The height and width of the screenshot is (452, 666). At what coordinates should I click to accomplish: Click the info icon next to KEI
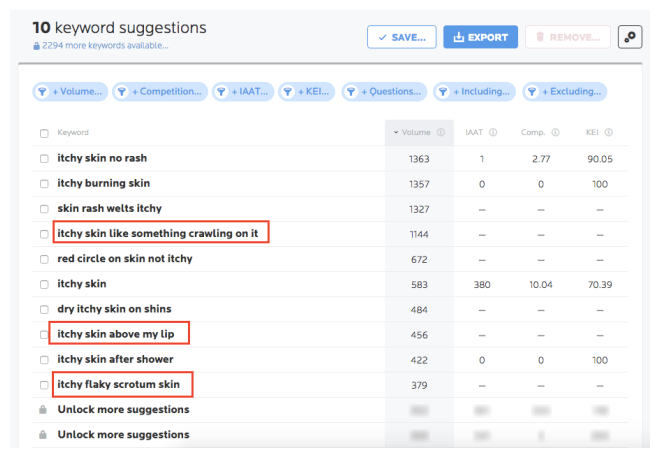point(608,132)
